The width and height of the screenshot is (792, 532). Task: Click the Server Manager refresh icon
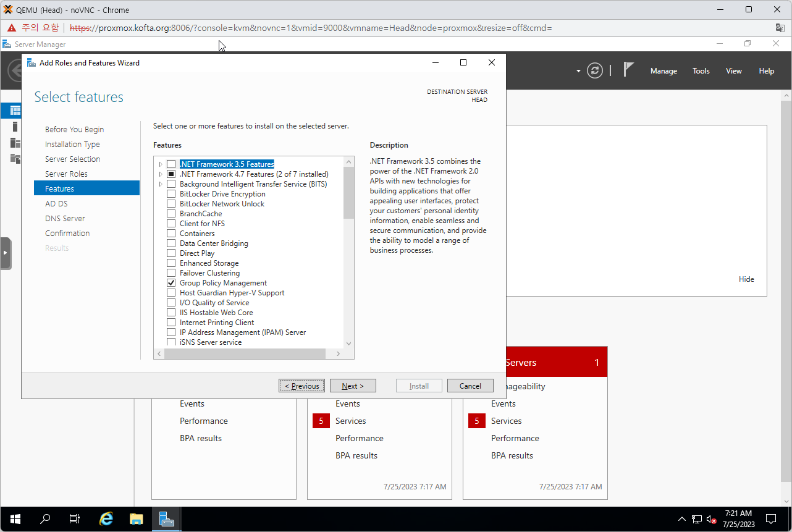(x=594, y=70)
